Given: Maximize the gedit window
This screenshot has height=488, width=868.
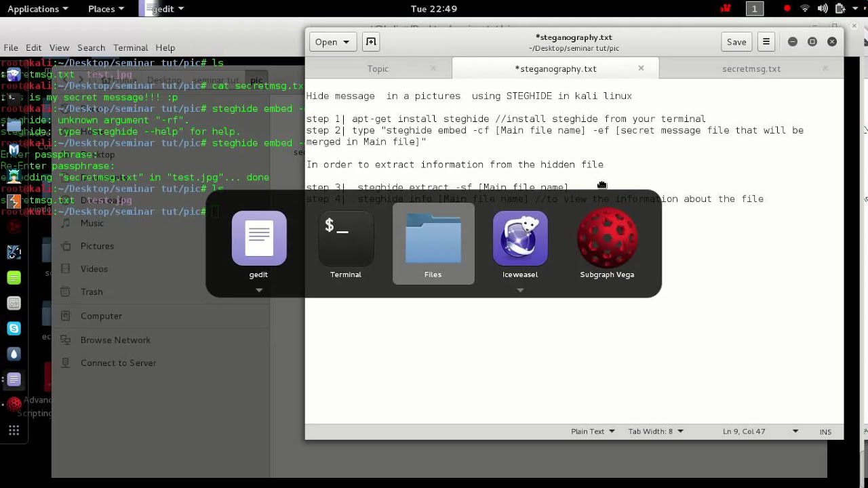Looking at the screenshot, I should (x=812, y=42).
